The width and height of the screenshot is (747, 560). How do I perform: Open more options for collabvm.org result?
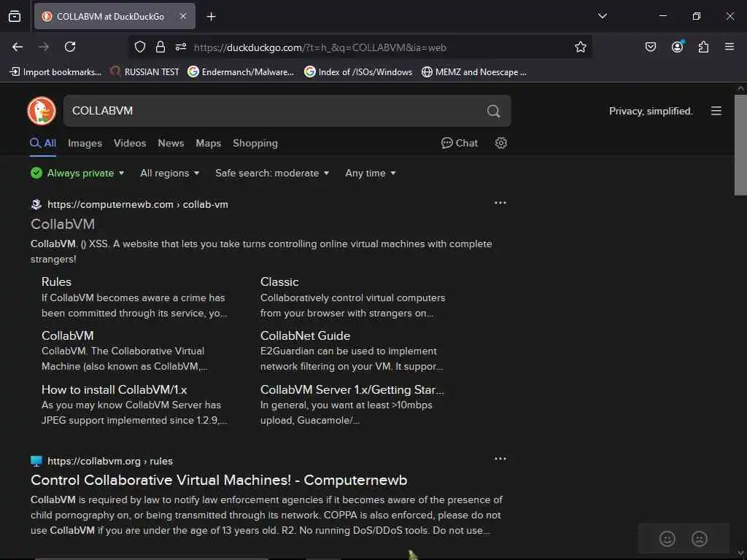(x=500, y=459)
